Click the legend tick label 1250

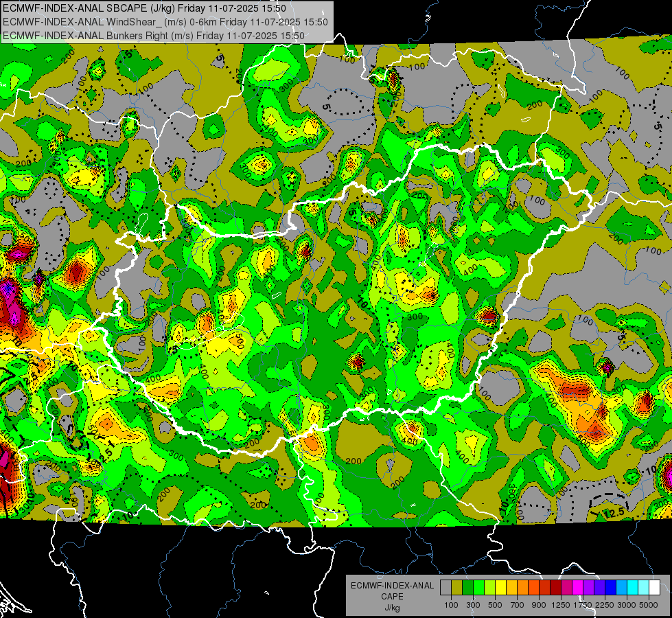point(561,605)
